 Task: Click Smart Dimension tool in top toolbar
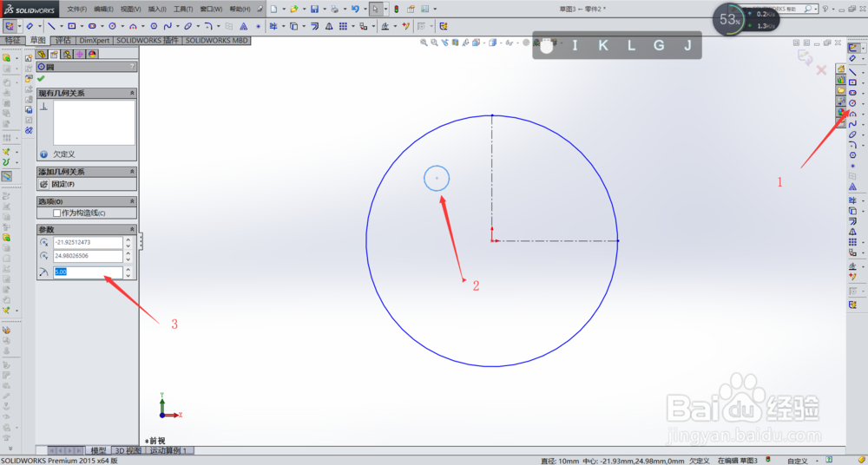[x=30, y=26]
